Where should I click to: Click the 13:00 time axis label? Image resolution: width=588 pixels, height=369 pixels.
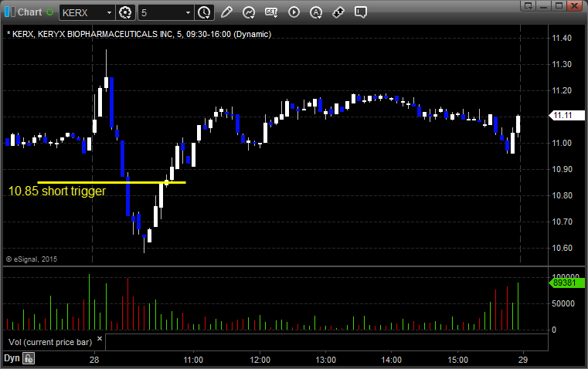click(325, 360)
